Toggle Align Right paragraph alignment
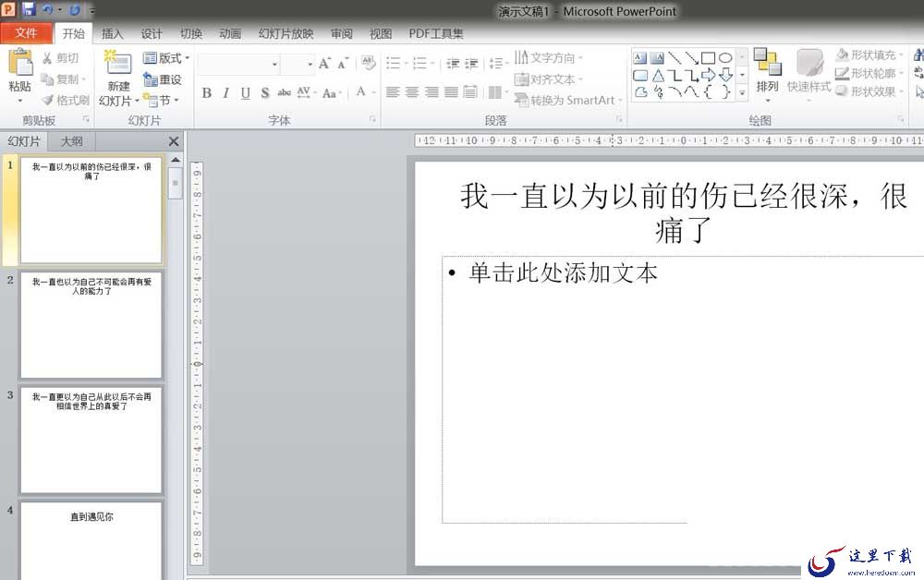924x580 pixels. click(432, 92)
